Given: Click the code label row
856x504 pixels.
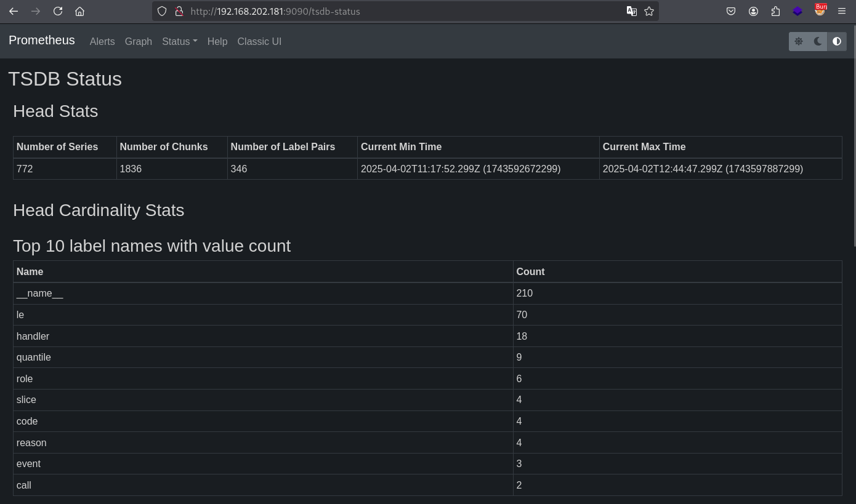Looking at the screenshot, I should (x=427, y=421).
